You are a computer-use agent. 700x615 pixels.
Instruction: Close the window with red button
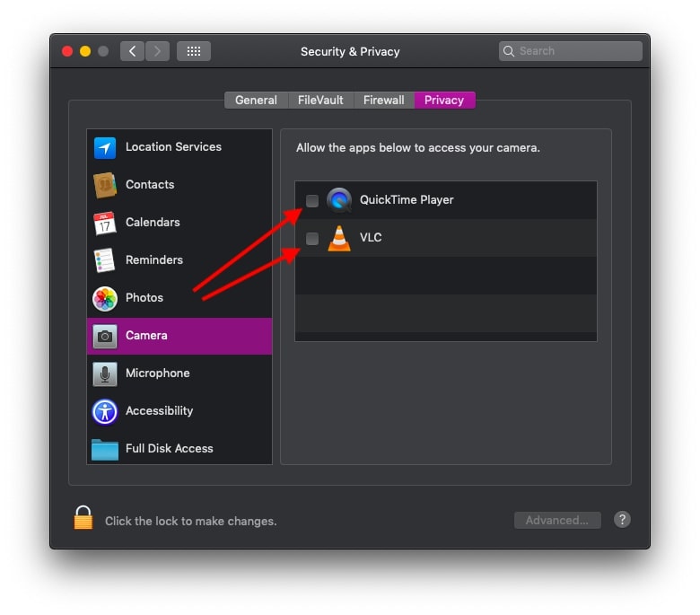point(67,51)
